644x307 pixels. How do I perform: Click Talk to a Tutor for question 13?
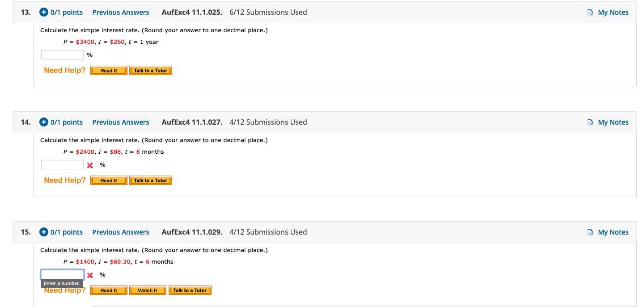[x=150, y=70]
